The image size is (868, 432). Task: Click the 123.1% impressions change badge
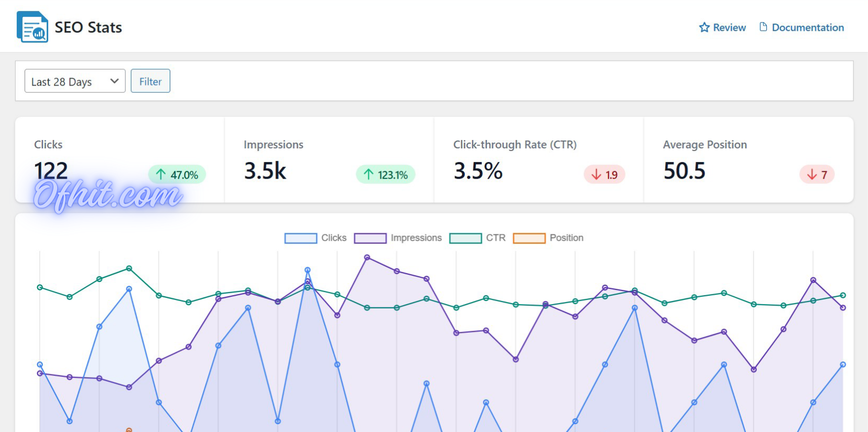[x=386, y=175]
